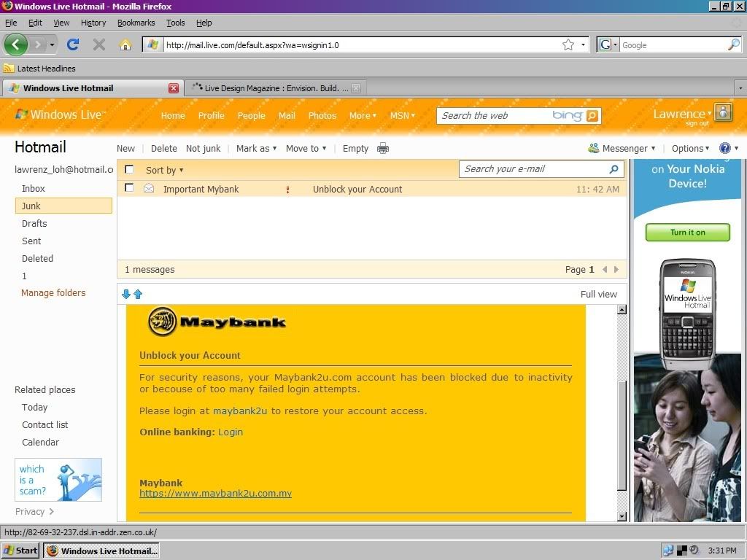Click the sign out link
Screen dimensions: 747x560
pyautogui.click(x=697, y=124)
